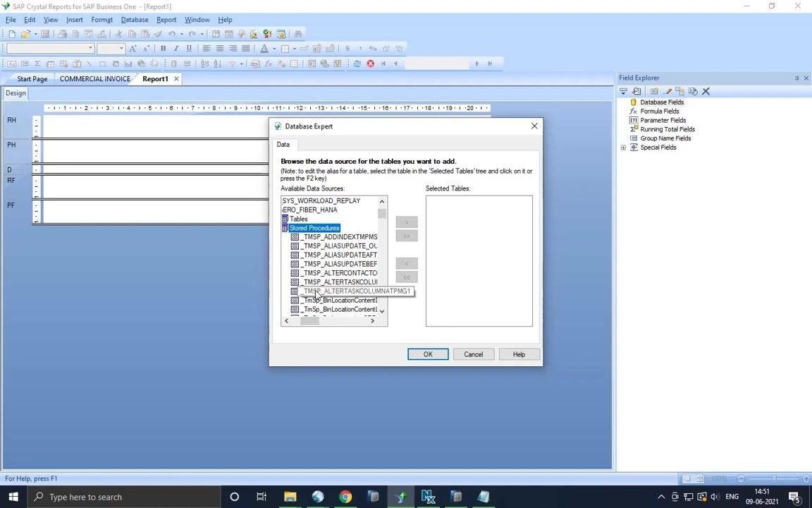Toggle Justified alignment

[x=245, y=49]
